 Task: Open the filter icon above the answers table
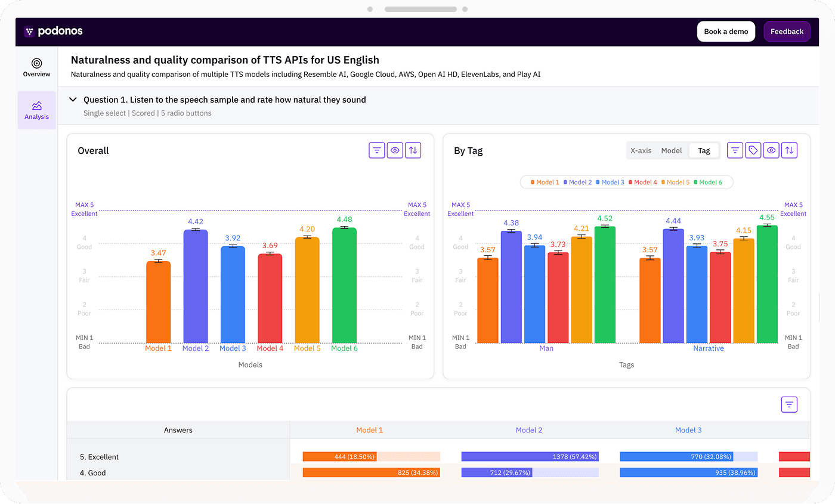tap(790, 404)
